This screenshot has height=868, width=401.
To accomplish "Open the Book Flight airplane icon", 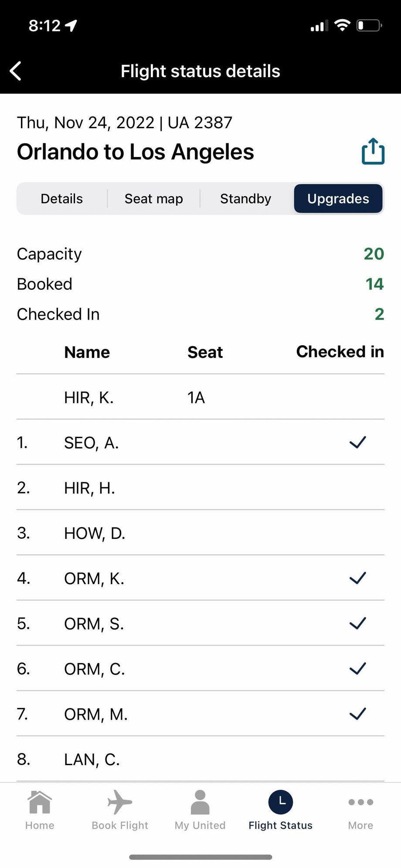I will (120, 802).
